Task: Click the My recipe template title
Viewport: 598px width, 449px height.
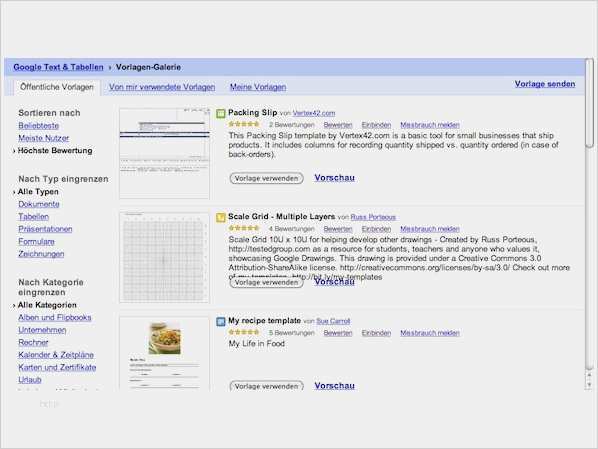Action: [x=264, y=320]
